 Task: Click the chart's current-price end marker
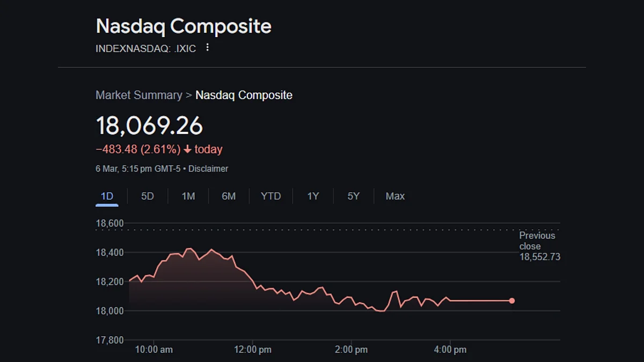pos(512,301)
